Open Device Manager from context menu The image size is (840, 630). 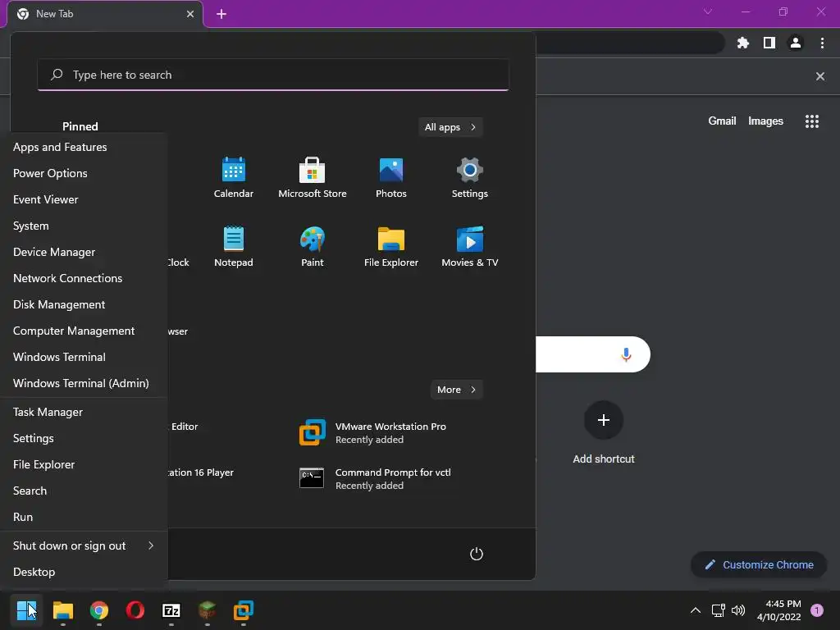(84, 252)
